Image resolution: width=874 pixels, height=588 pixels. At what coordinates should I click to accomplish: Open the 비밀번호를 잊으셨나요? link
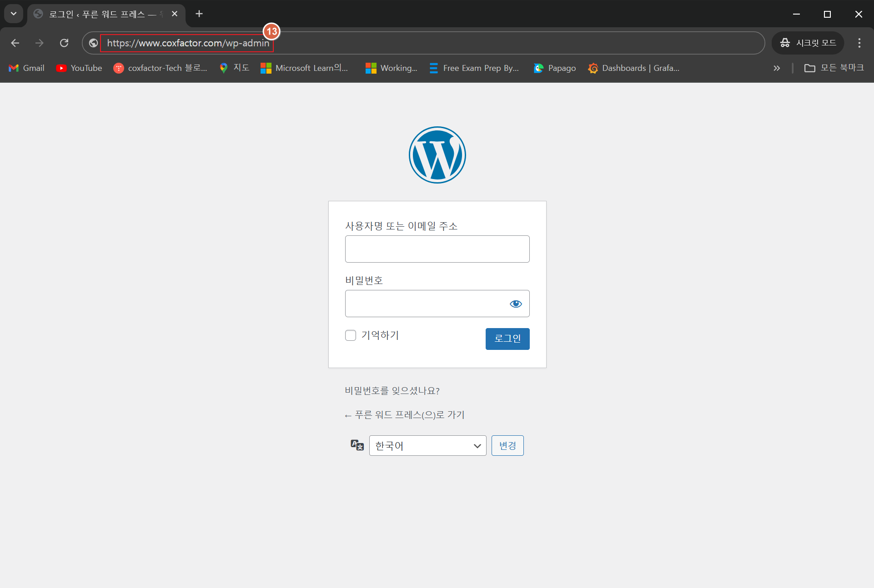pos(392,391)
